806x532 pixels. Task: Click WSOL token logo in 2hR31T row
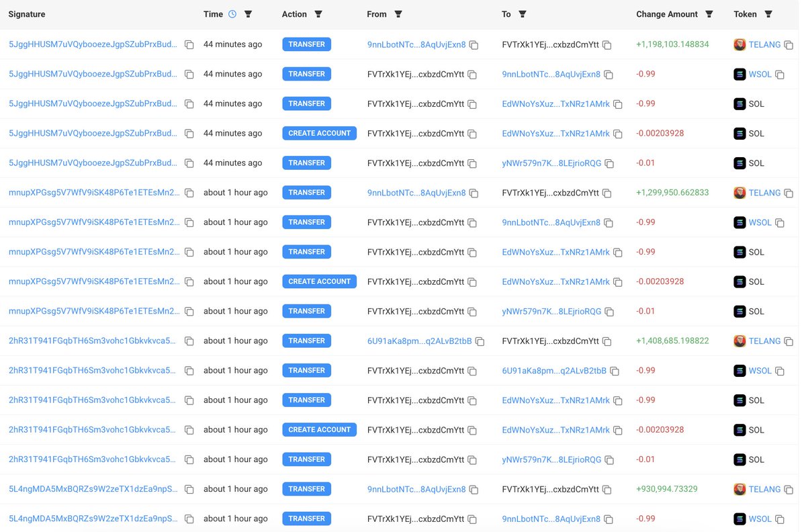[740, 370]
